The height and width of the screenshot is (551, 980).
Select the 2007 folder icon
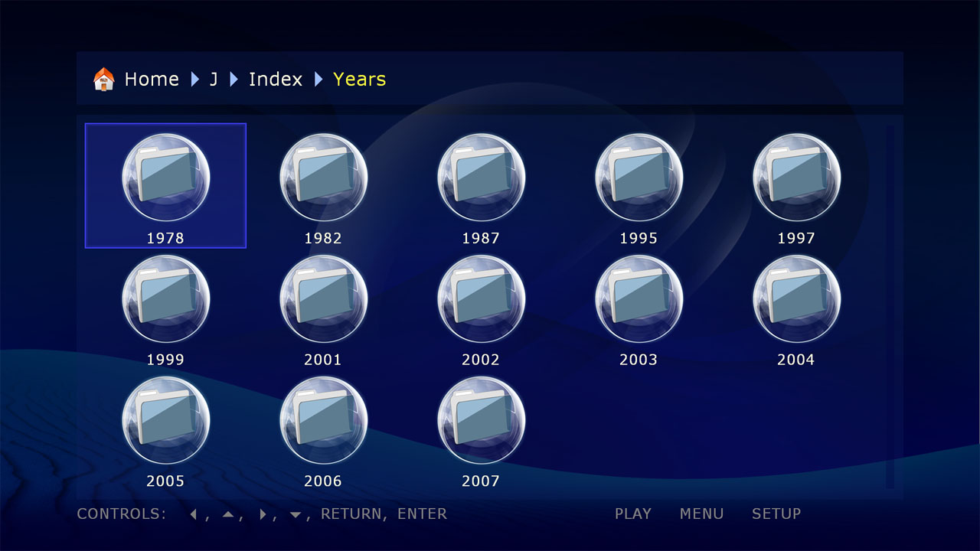click(x=481, y=421)
